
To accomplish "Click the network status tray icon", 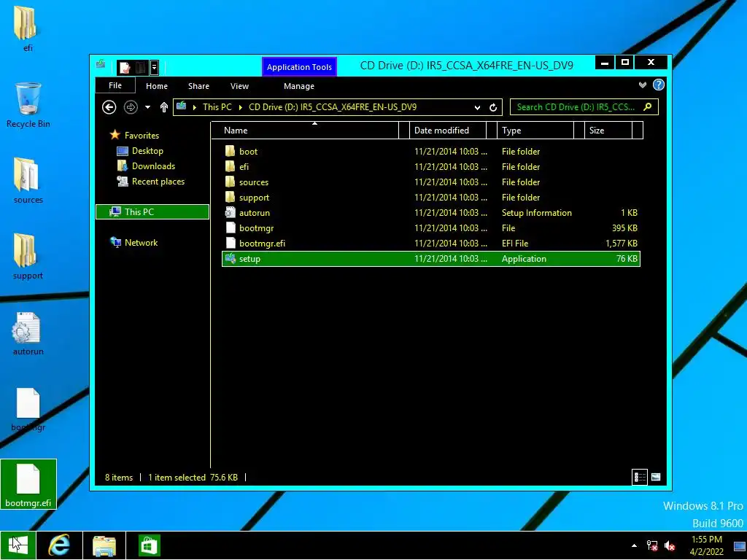I will (651, 545).
